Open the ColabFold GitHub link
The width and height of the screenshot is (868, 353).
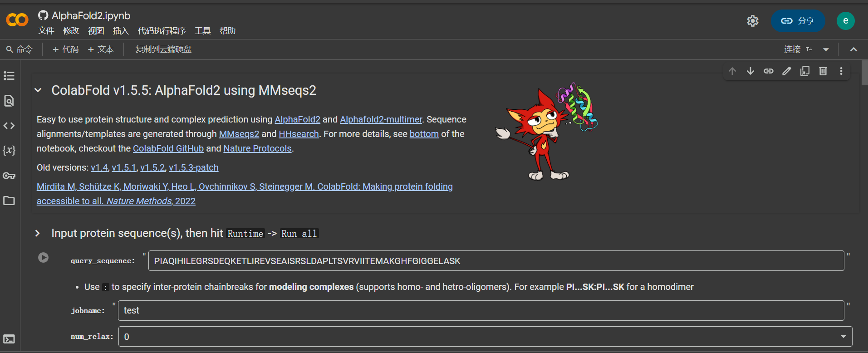tap(168, 148)
